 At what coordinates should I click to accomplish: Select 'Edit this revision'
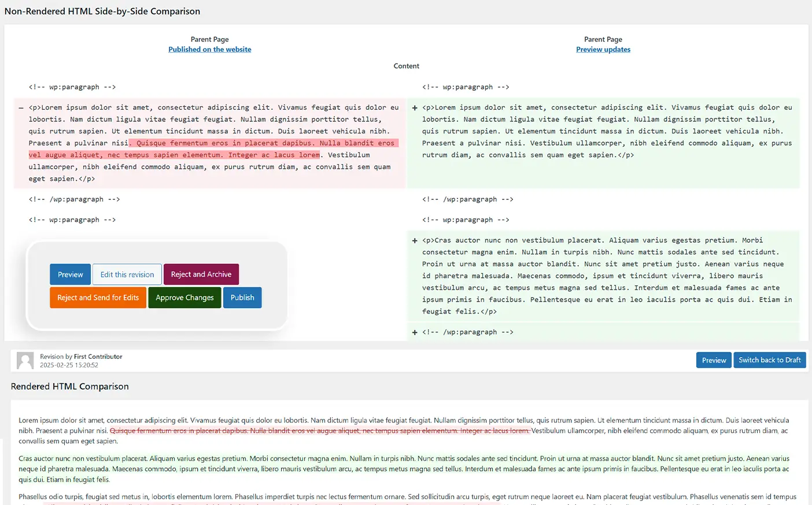tap(127, 274)
